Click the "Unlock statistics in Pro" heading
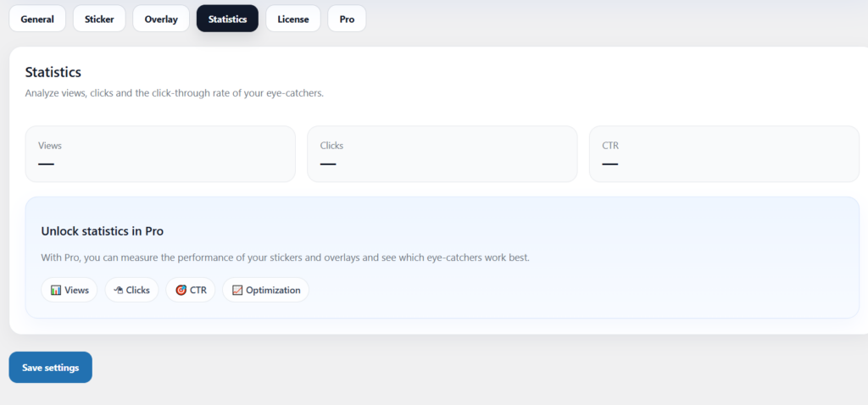 (102, 231)
